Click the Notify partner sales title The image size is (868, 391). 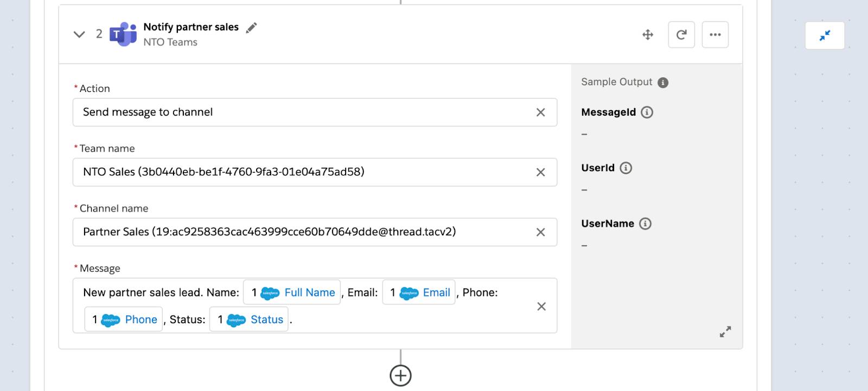[x=191, y=27]
